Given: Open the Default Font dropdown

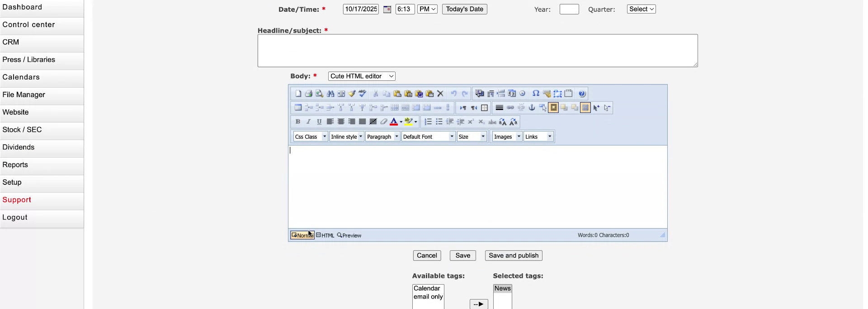Looking at the screenshot, I should pyautogui.click(x=428, y=136).
